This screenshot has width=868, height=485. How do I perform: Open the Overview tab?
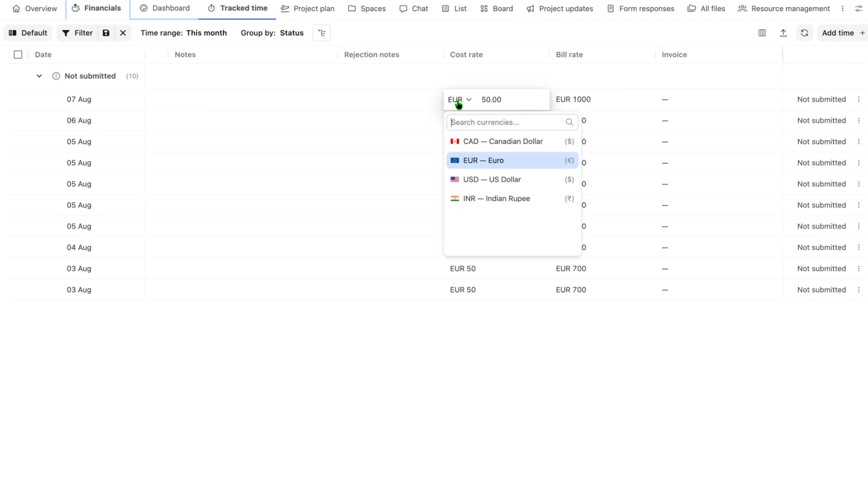(35, 9)
